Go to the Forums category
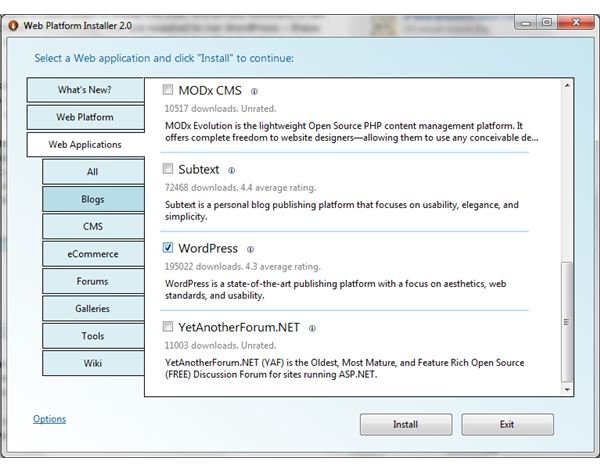 [93, 281]
